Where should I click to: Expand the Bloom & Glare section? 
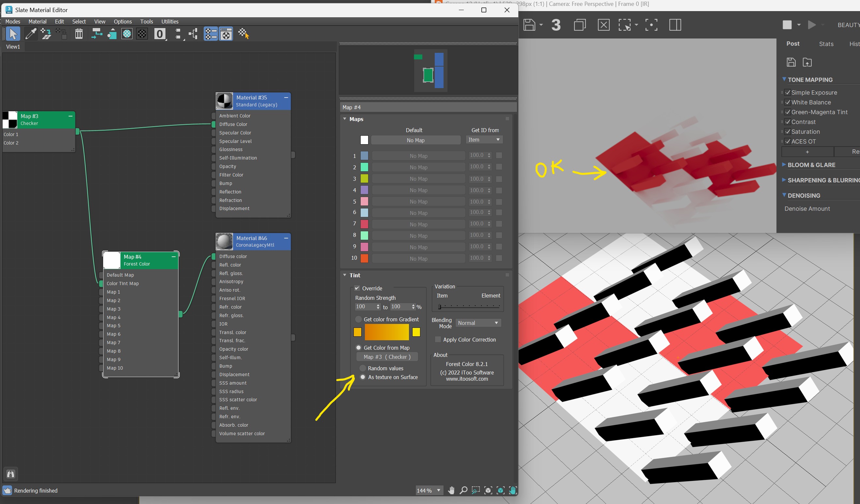click(811, 165)
